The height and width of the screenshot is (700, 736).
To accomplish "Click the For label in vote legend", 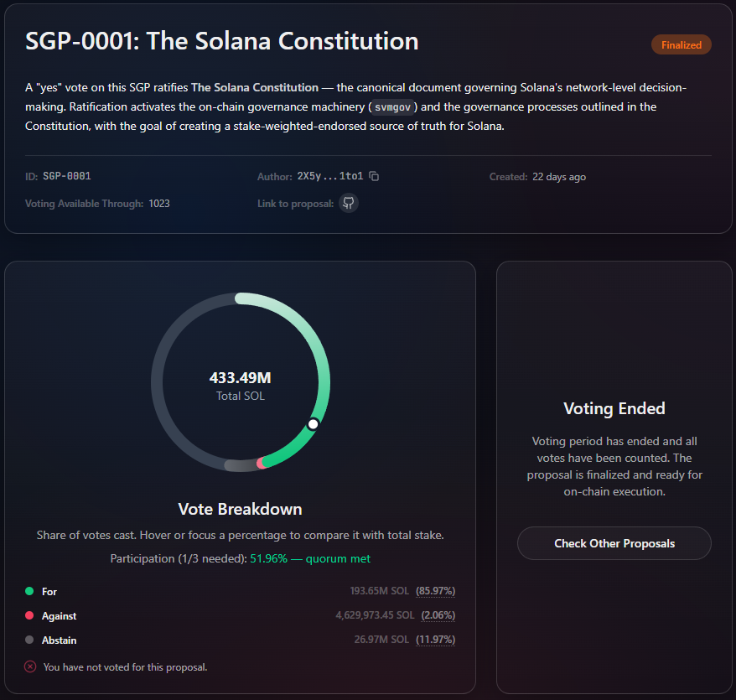I will (x=49, y=592).
